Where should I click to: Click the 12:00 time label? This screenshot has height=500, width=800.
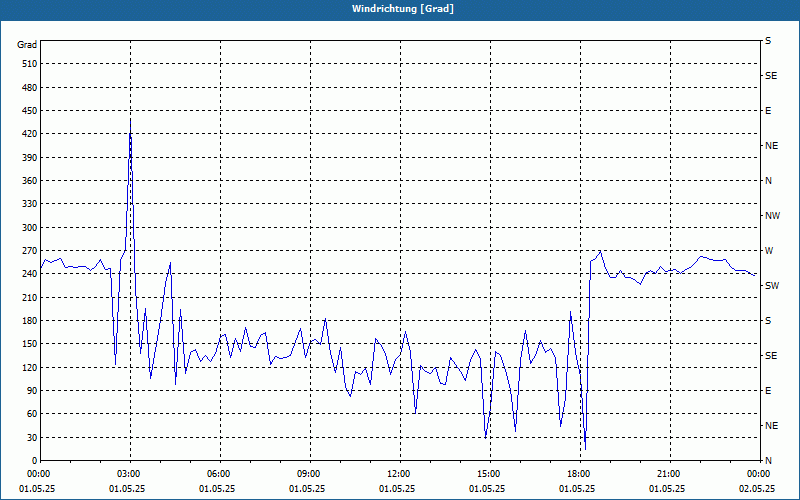(x=397, y=474)
